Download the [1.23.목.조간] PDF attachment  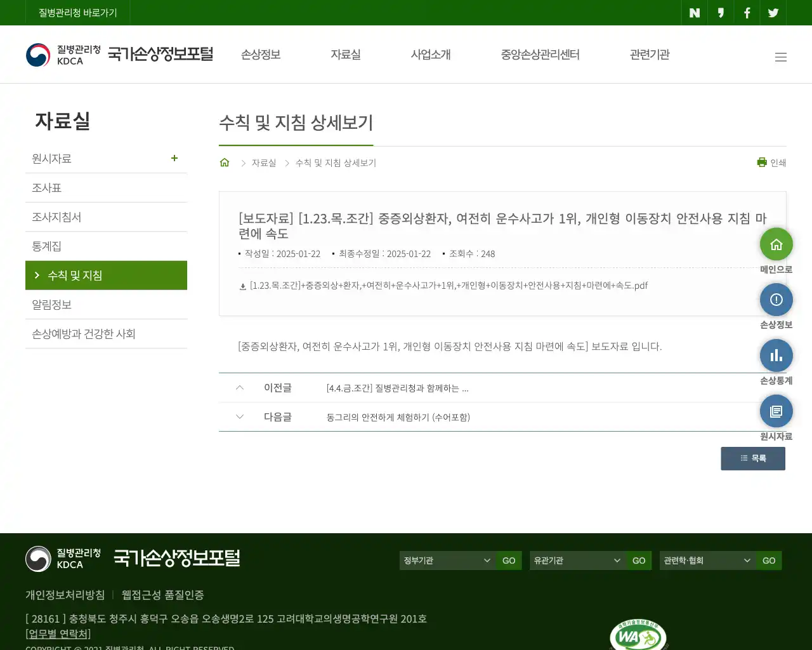449,286
